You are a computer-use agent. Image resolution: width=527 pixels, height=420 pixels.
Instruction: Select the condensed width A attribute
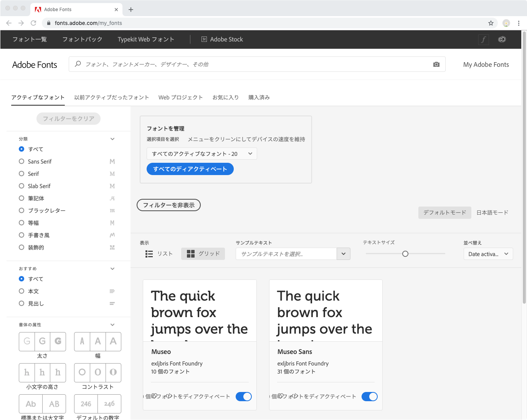click(x=82, y=341)
